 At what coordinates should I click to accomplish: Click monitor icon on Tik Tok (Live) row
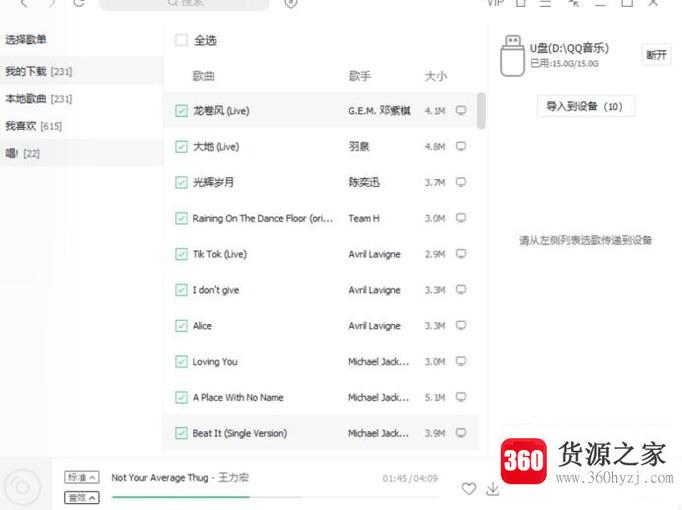[461, 253]
